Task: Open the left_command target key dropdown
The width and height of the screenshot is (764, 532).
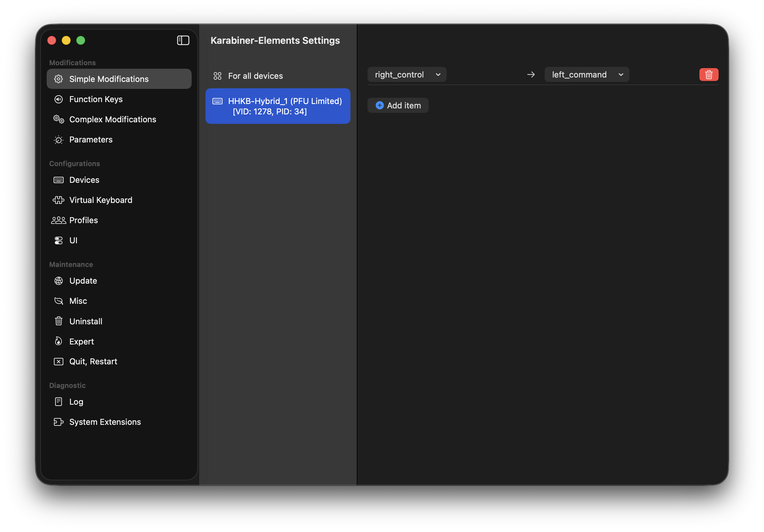Action: 587,74
